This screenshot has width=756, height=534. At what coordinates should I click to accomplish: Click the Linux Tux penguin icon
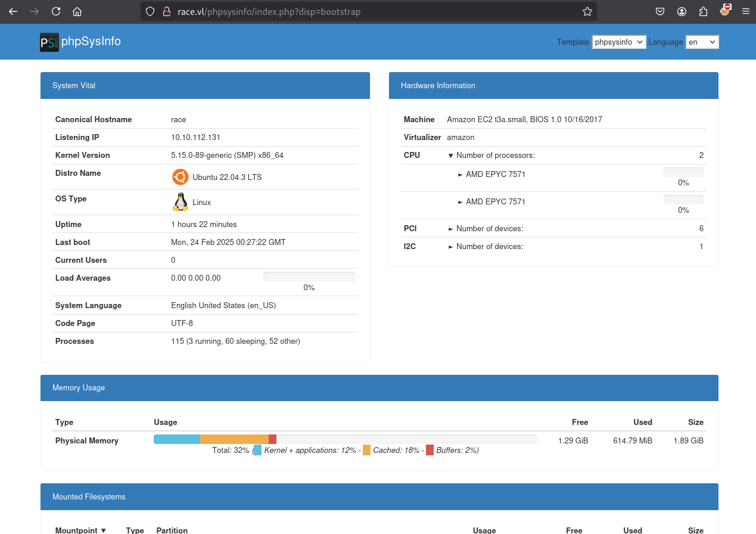(180, 202)
